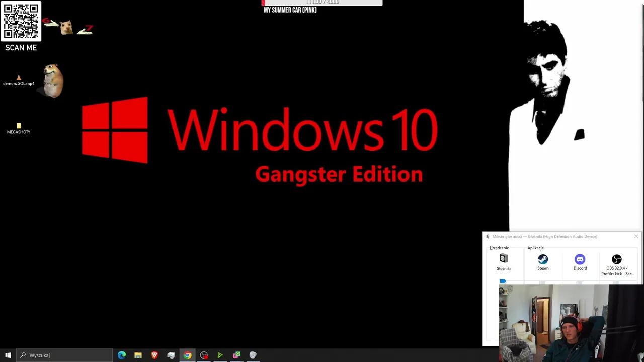Launch Brave browser from the taskbar

(x=154, y=355)
